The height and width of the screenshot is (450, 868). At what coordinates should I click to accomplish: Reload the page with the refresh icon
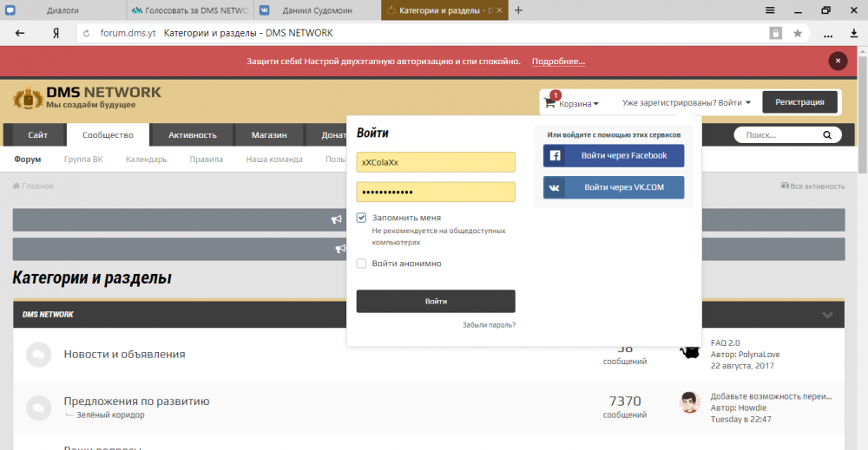click(85, 33)
